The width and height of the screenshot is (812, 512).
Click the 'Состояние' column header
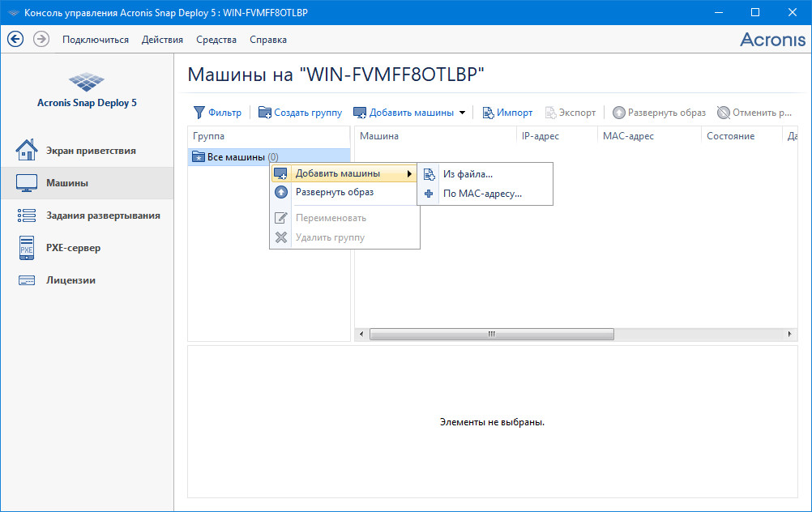point(730,136)
